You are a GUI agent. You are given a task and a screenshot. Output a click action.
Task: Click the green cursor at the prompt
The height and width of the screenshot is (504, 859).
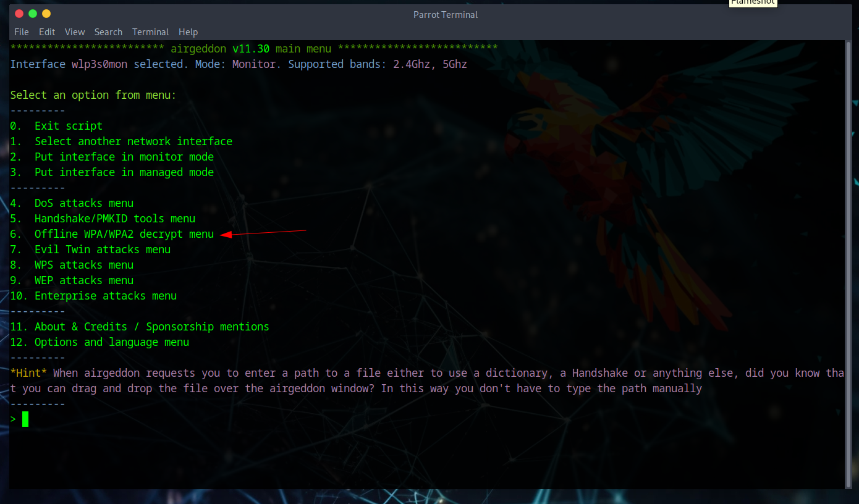25,419
